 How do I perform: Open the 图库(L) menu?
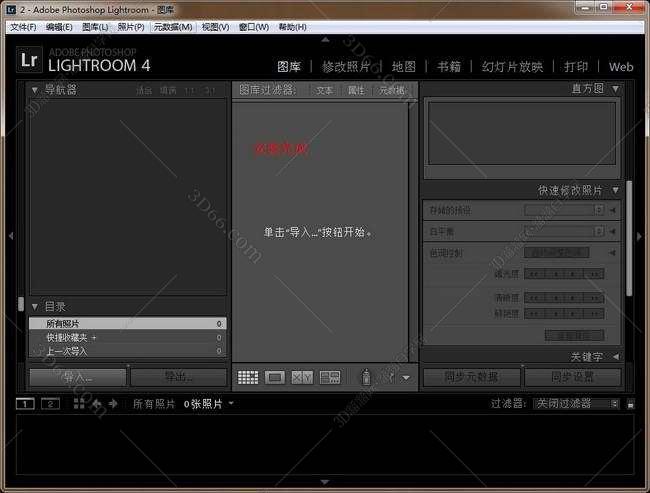[x=95, y=27]
